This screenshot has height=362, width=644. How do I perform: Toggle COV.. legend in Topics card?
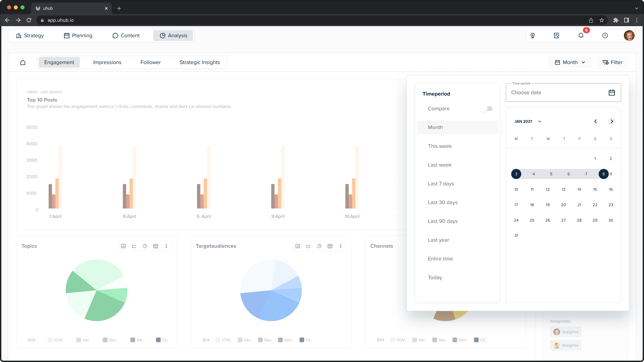click(x=56, y=340)
